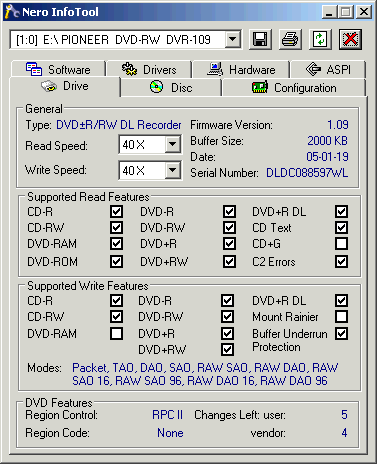Toggle the Mount Rainier checkbox

point(341,316)
